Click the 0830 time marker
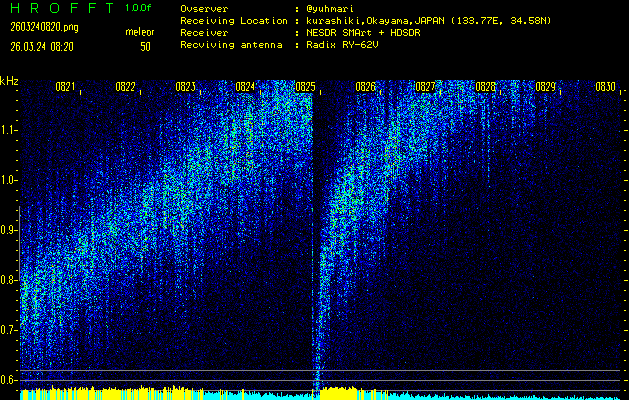The width and height of the screenshot is (629, 400). pos(605,88)
